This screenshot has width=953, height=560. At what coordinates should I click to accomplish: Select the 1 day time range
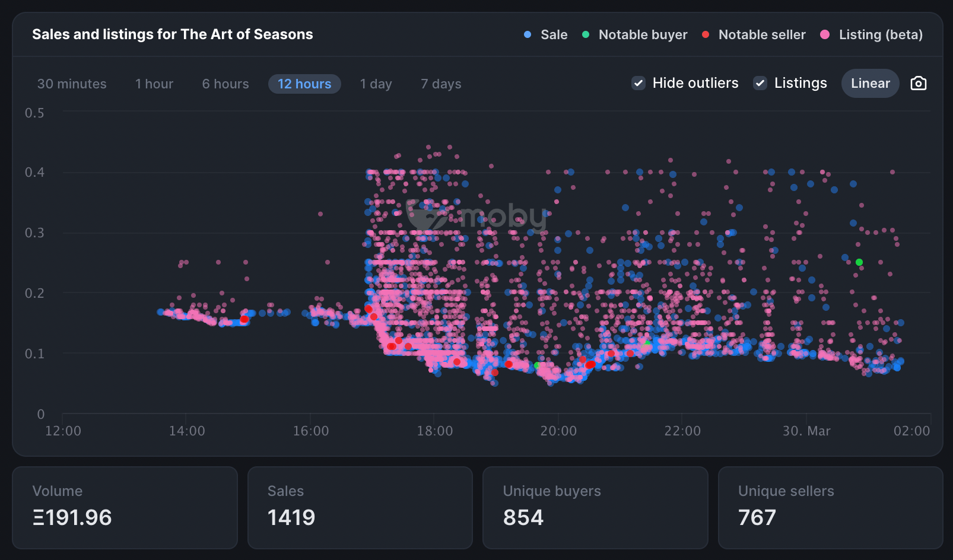click(x=376, y=84)
